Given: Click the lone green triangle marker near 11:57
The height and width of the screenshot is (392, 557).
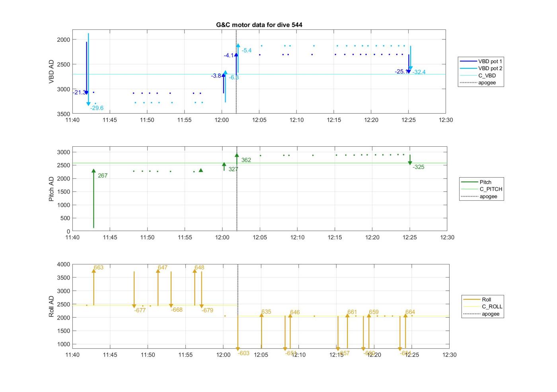Looking at the screenshot, I should point(201,170).
